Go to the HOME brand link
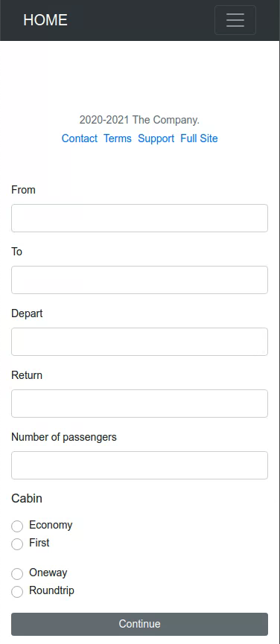This screenshot has height=644, width=280. point(45,20)
